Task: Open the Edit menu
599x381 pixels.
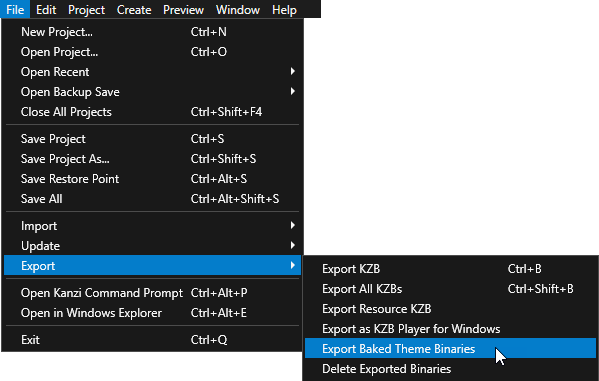Action: (46, 9)
